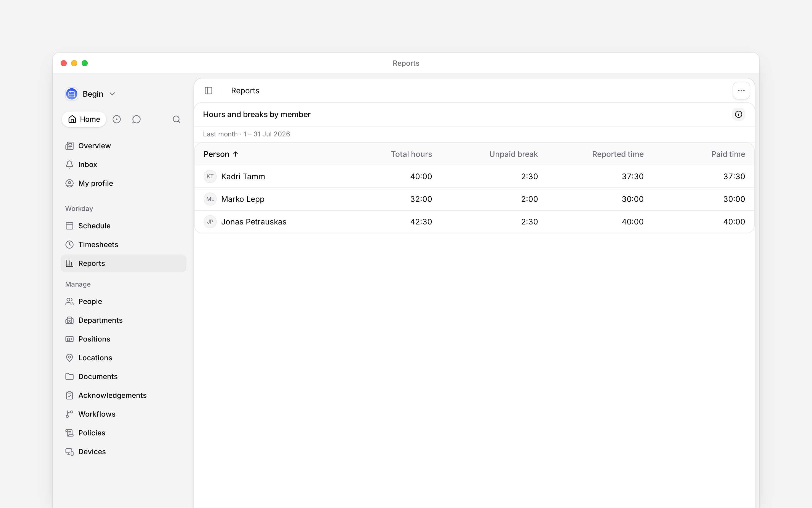Click the name Jonas Petrauskas
The width and height of the screenshot is (812, 508).
coord(254,222)
